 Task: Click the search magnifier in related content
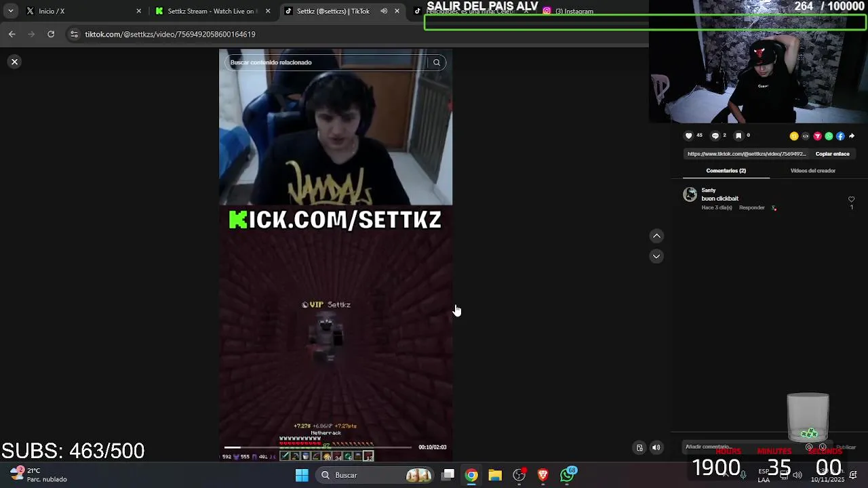pos(437,62)
